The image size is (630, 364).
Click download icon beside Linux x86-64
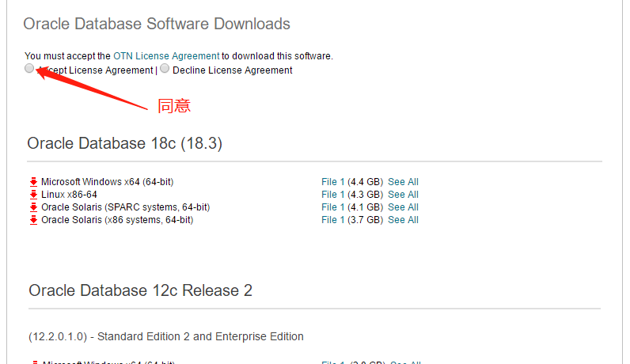click(34, 195)
